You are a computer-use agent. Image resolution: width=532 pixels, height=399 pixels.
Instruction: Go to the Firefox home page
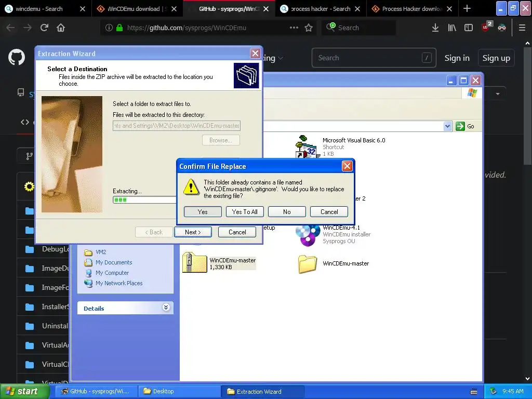click(61, 28)
